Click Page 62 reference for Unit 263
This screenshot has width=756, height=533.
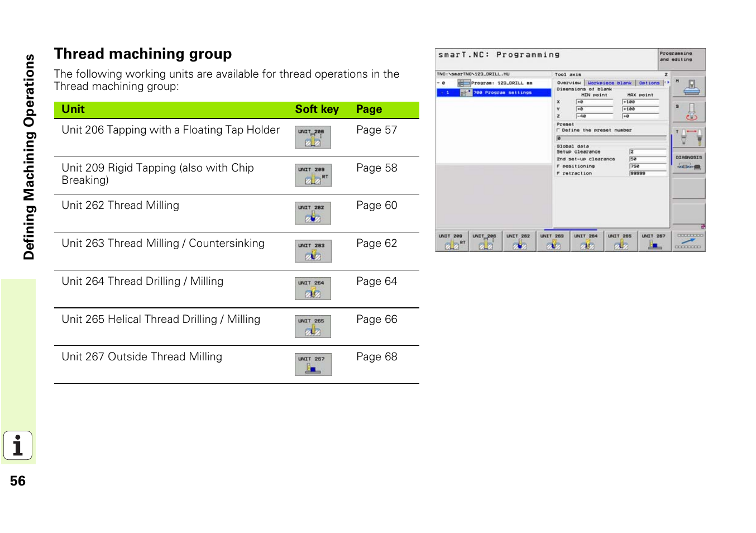pyautogui.click(x=377, y=244)
